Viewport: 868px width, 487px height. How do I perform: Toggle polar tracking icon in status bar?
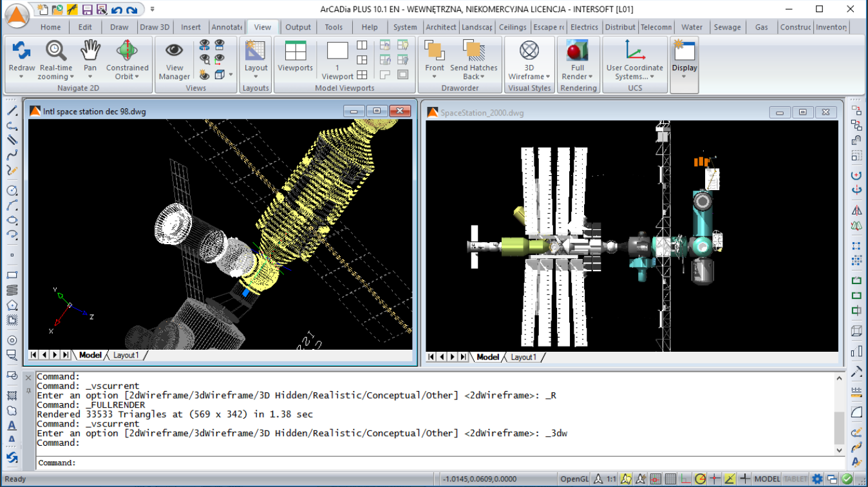(x=700, y=479)
